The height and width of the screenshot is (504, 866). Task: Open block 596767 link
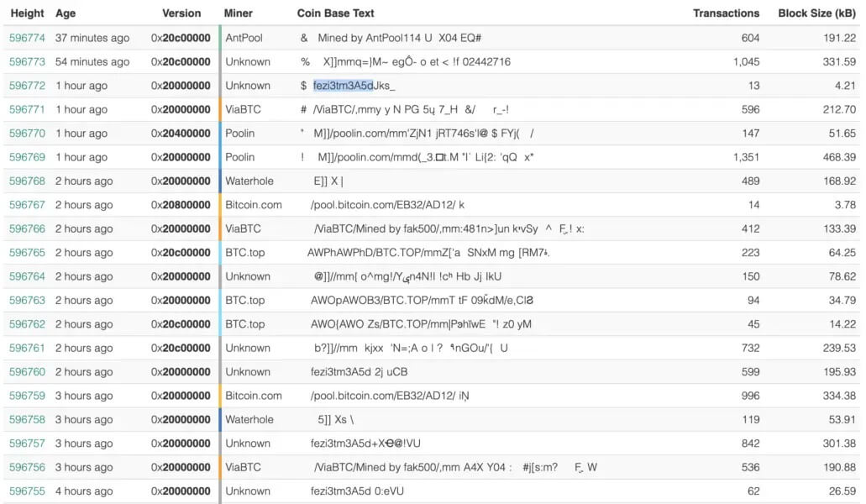coord(27,205)
